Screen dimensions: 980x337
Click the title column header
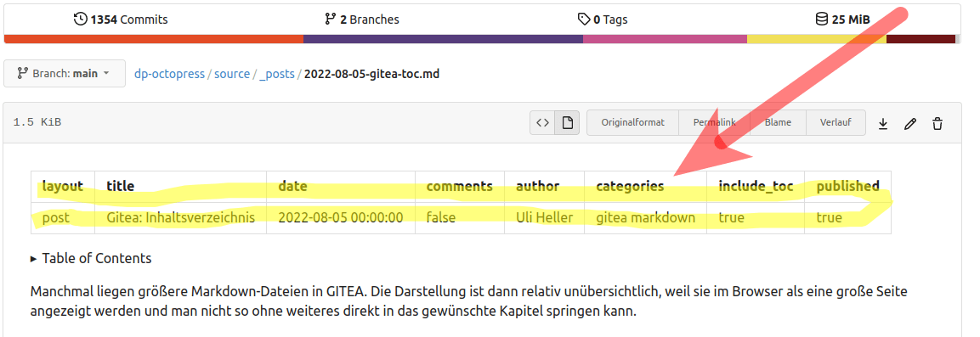tap(181, 186)
